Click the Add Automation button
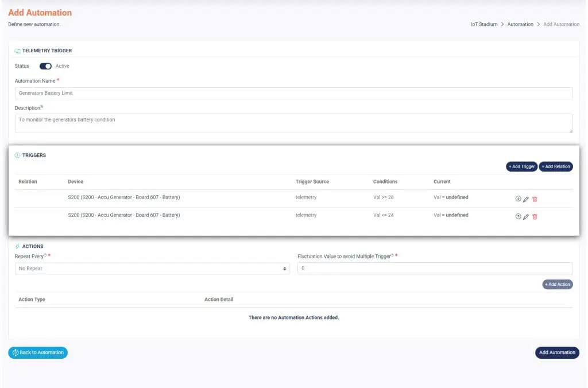The width and height of the screenshot is (588, 388). [557, 353]
